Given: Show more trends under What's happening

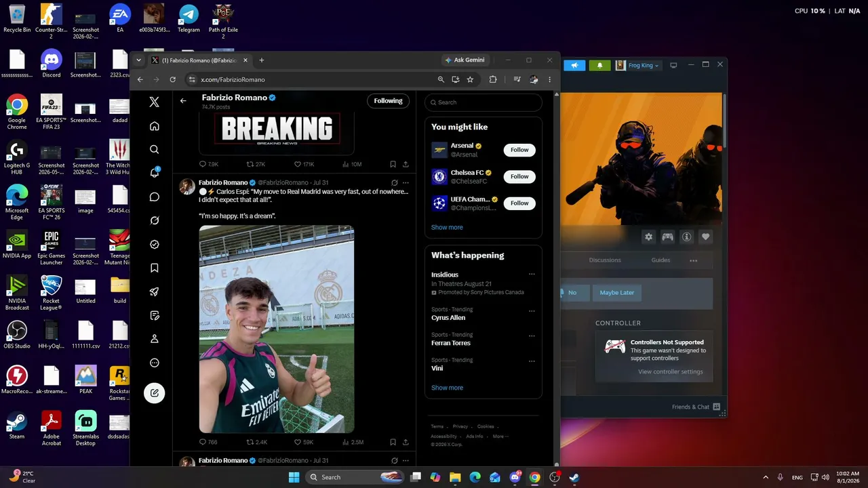Looking at the screenshot, I should coord(447,388).
